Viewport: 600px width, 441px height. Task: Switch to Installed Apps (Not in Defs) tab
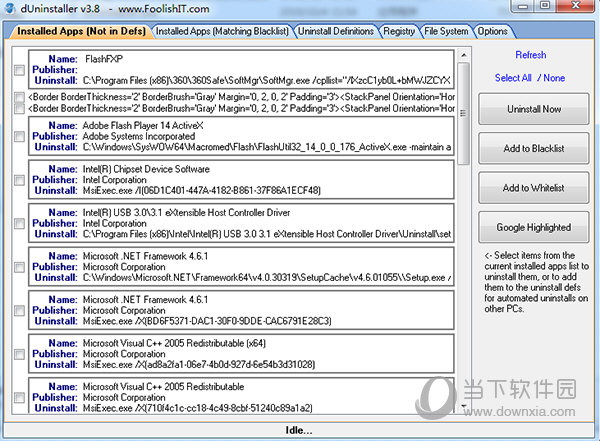(82, 31)
